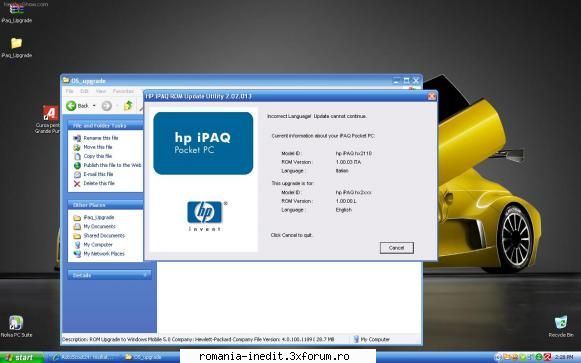
Task: Switch to the browser taskbar button
Action: pyautogui.click(x=85, y=357)
